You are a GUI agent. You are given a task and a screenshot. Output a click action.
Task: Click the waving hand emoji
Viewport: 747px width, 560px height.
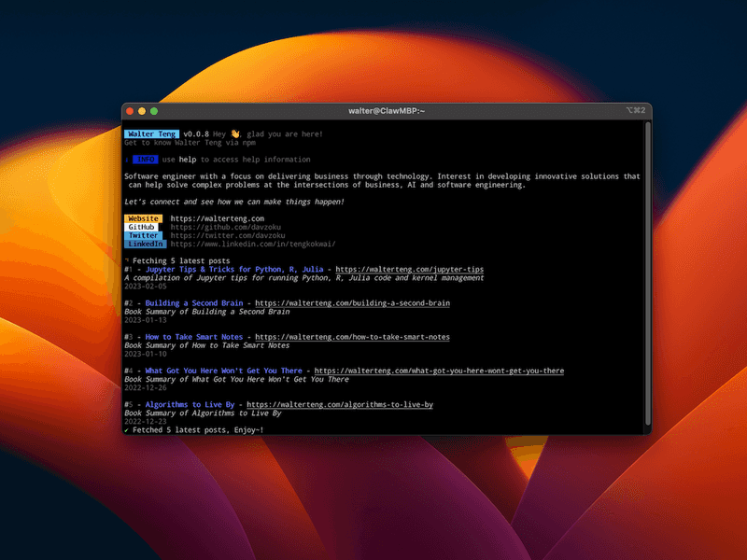click(x=235, y=134)
